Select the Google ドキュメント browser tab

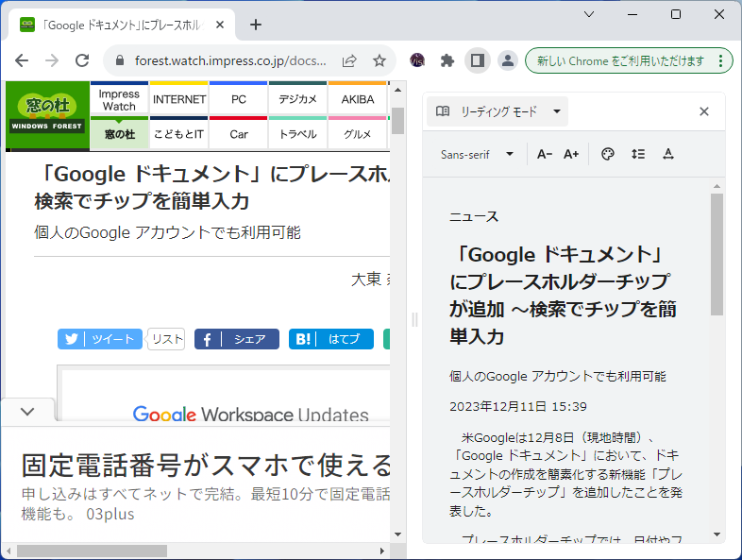tap(122, 25)
